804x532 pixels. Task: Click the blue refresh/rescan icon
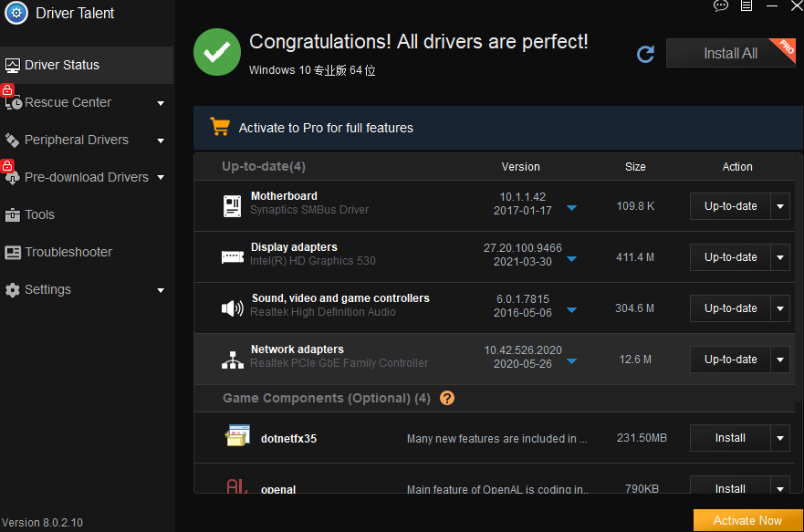click(645, 54)
